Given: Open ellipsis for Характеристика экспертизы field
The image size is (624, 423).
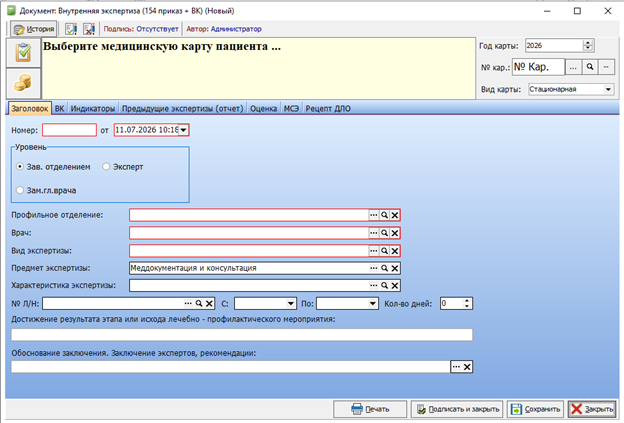Looking at the screenshot, I should [x=373, y=285].
